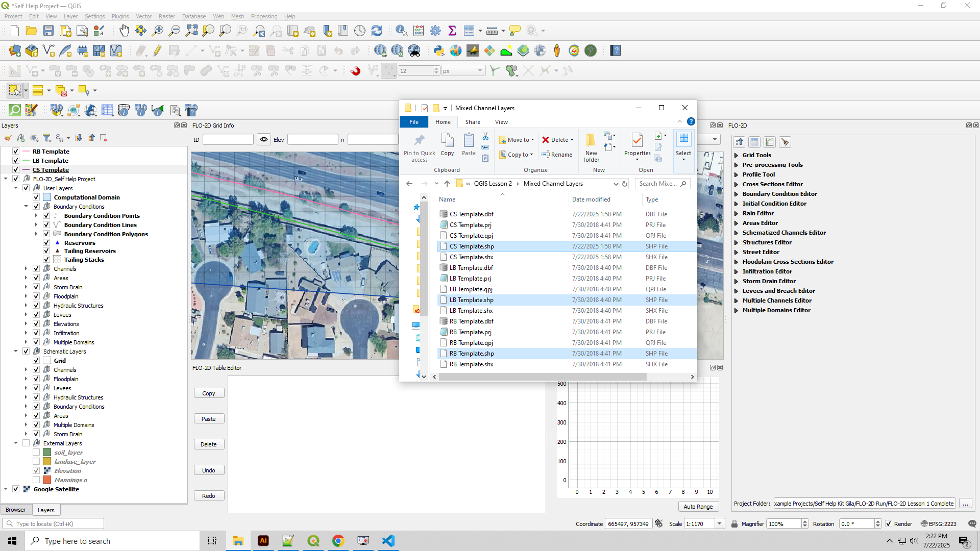Viewport: 980px width, 551px height.
Task: Click the soil_layer green color swatch
Action: (x=47, y=453)
